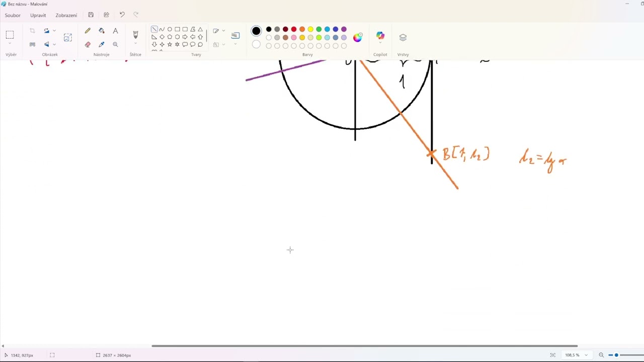Open the Copilot button

380,36
